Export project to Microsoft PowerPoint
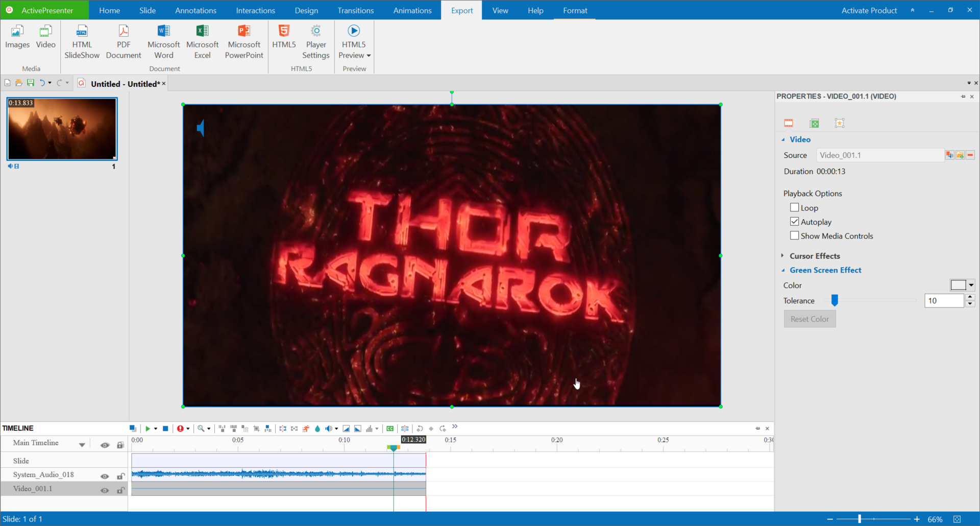The image size is (980, 526). [244, 41]
